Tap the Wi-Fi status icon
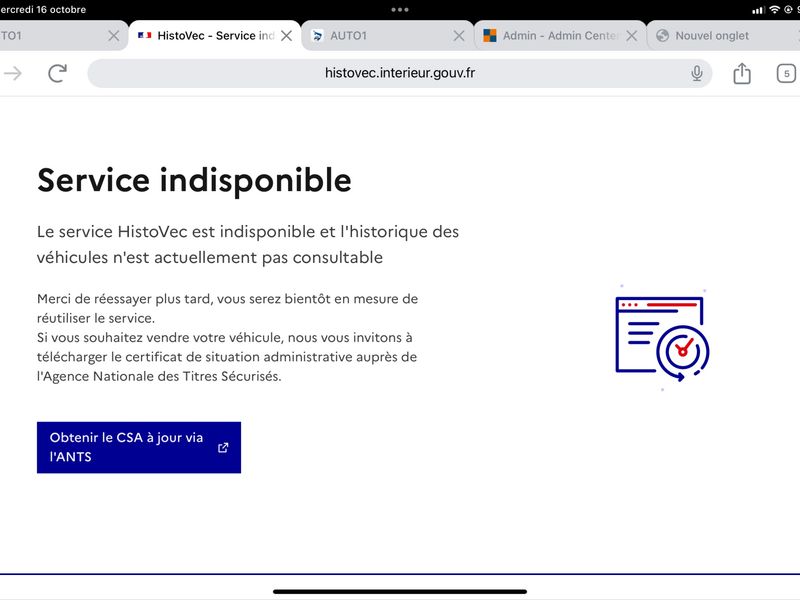 coord(774,9)
